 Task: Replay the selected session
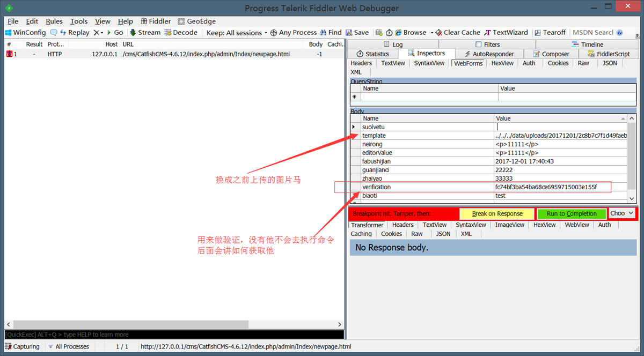74,32
